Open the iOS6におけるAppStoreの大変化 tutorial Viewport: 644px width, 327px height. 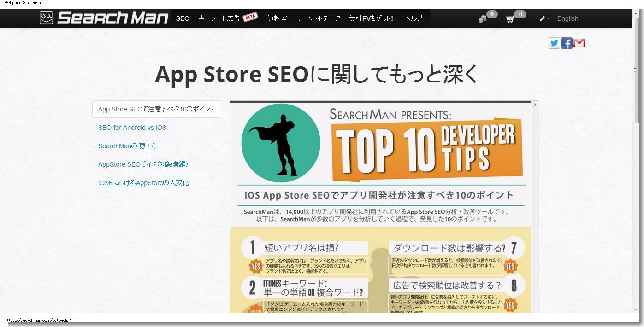(143, 183)
